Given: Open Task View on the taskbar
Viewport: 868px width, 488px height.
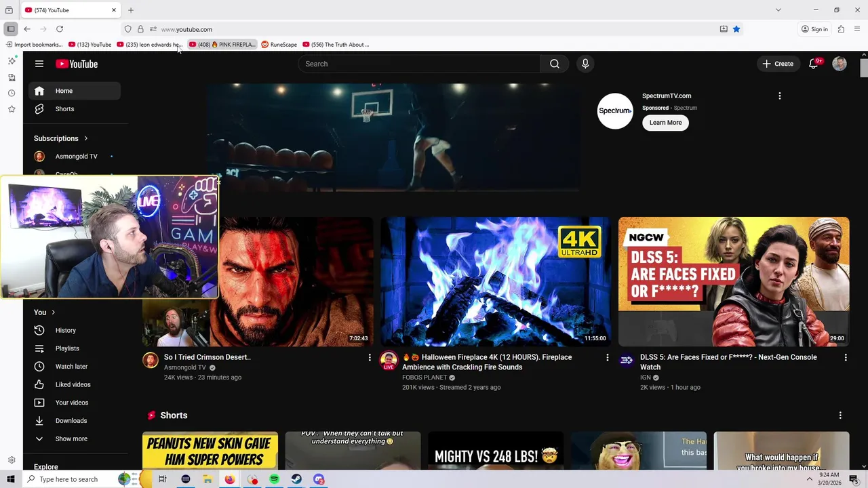Looking at the screenshot, I should click(162, 479).
